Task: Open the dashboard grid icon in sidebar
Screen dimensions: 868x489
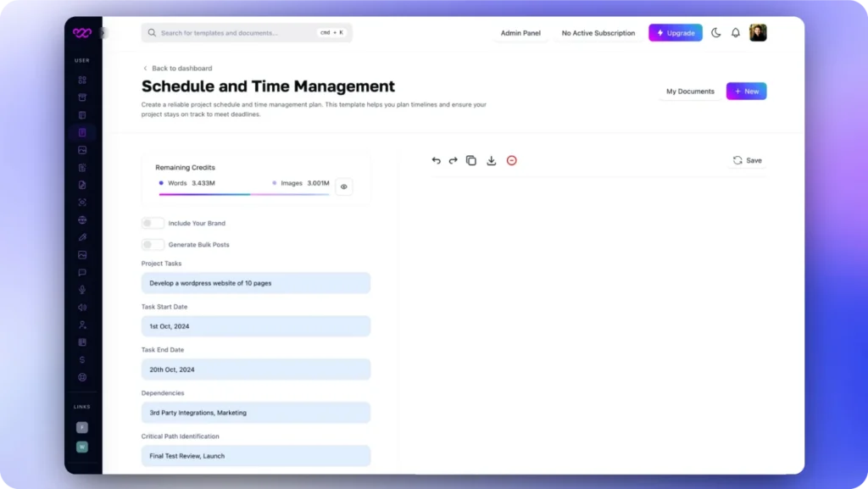Action: point(82,80)
